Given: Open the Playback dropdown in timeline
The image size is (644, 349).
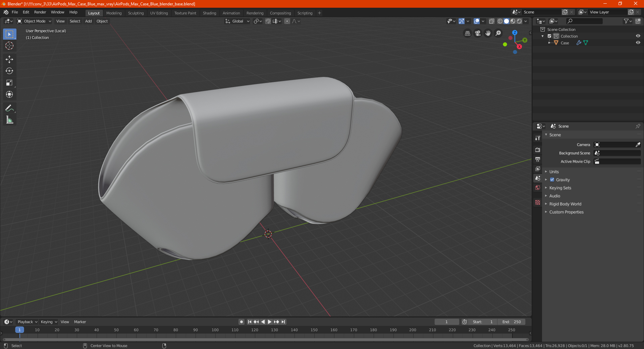Looking at the screenshot, I should click(x=27, y=322).
